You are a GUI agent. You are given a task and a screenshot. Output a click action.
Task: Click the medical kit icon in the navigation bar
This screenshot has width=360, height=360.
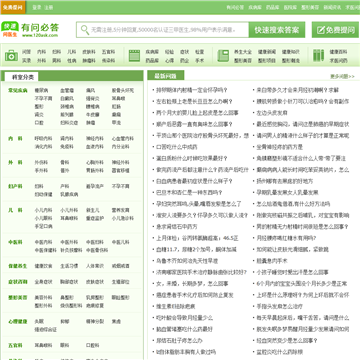(x=11, y=56)
